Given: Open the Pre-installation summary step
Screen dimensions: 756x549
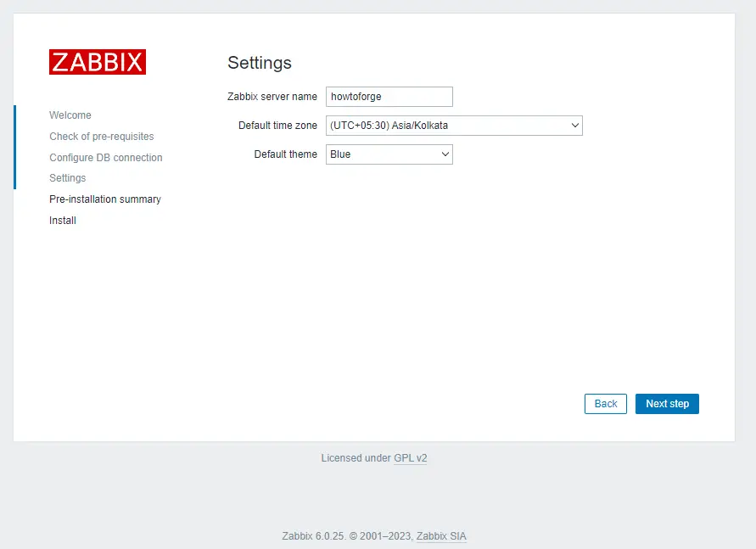Looking at the screenshot, I should click(104, 199).
